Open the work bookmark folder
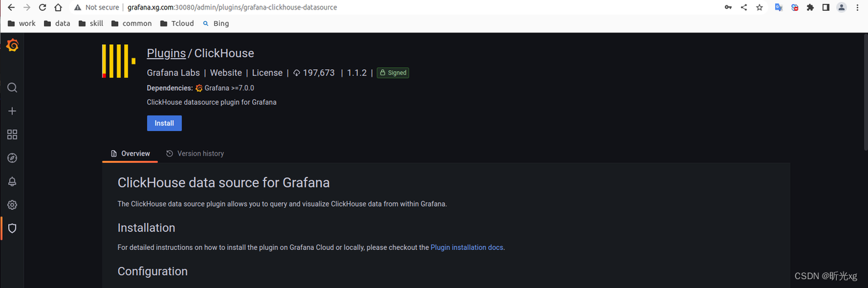 point(22,23)
